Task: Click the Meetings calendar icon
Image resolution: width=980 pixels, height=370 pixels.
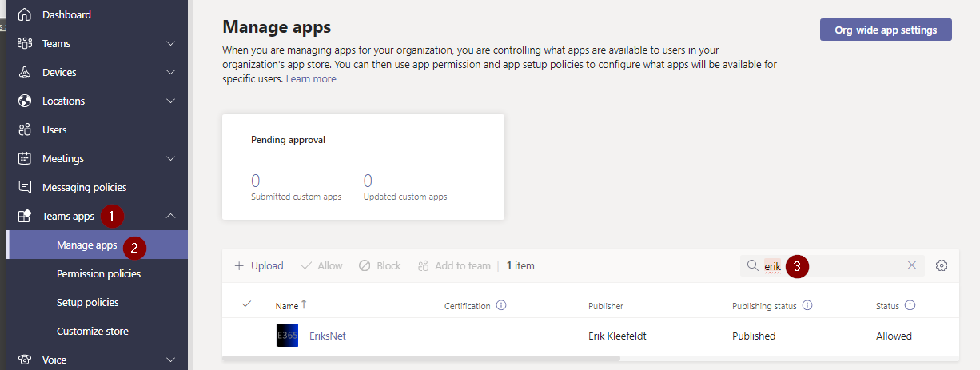Action: 25,158
